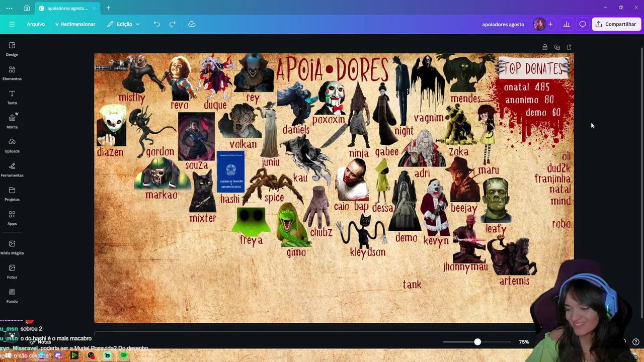Screen dimensions: 644x362
Task: Select the 'demo 60' donate line
Action: coord(543,113)
